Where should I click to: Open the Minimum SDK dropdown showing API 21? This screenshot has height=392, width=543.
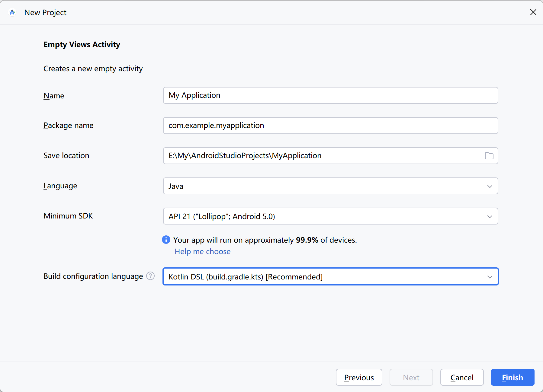pos(330,216)
